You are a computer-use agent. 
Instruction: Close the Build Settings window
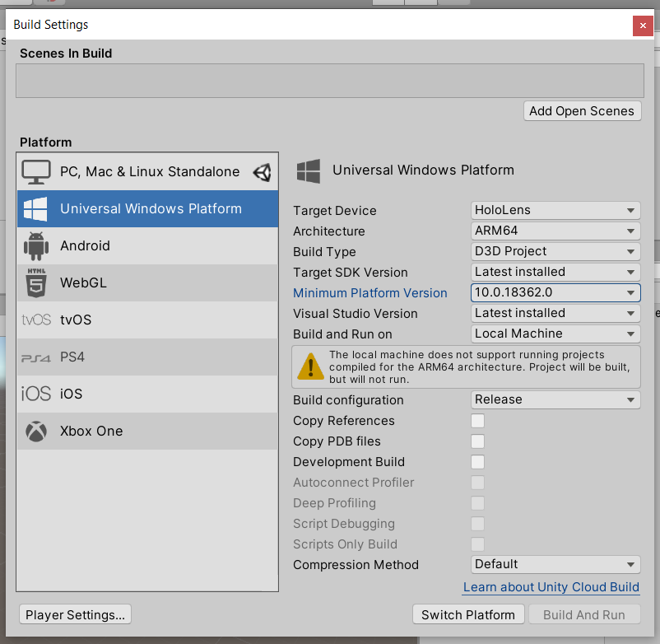click(x=643, y=26)
